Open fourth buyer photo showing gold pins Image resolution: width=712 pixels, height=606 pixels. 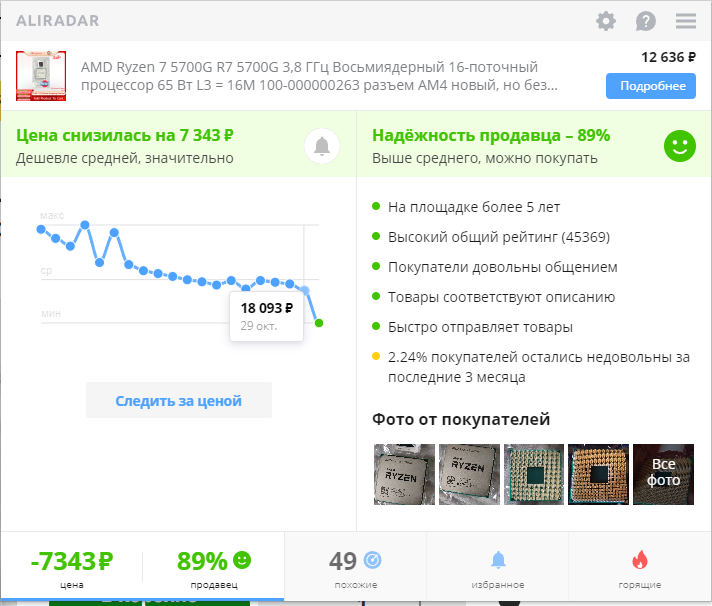(x=598, y=474)
